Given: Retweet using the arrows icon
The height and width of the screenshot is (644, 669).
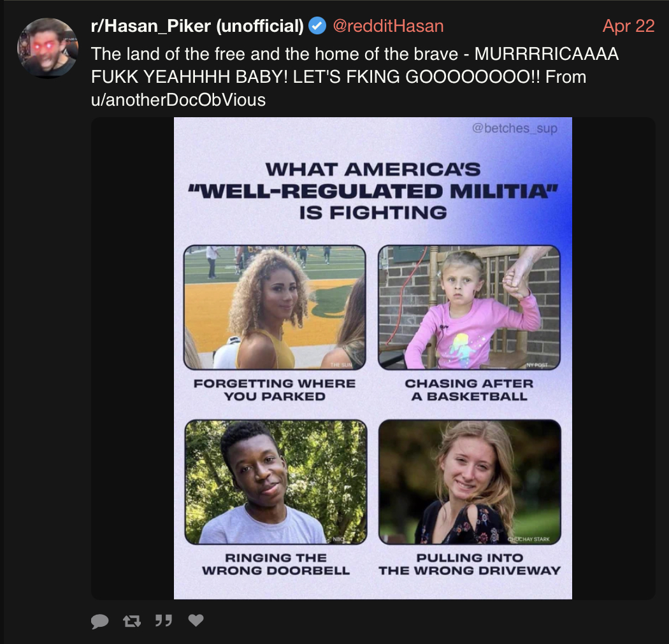Looking at the screenshot, I should coord(132,620).
